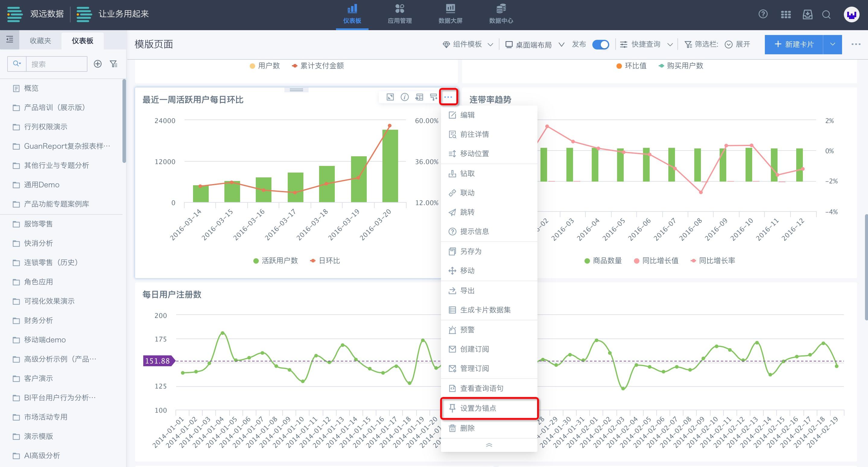This screenshot has width=868, height=467.
Task: Choose 导出 in the card menu
Action: pyautogui.click(x=489, y=291)
